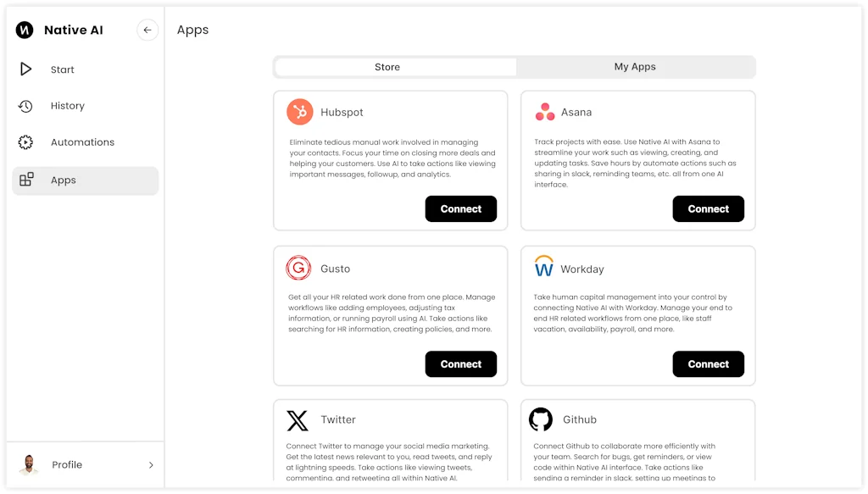This screenshot has width=868, height=494.
Task: Click the Gusto logo icon
Action: 298,268
